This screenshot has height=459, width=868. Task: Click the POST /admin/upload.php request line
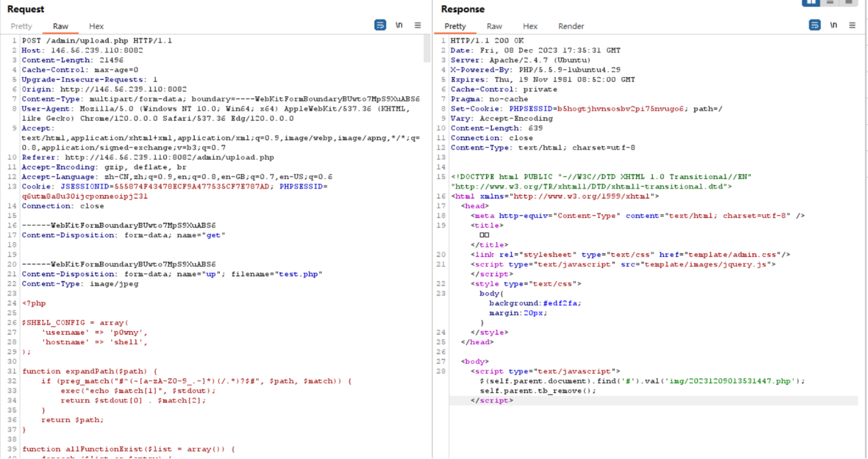tap(97, 41)
